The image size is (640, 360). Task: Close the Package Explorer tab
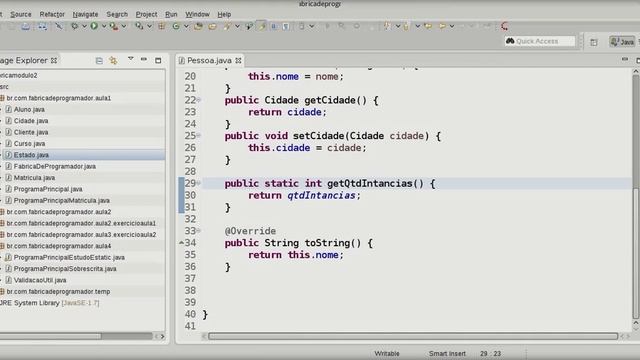pyautogui.click(x=54, y=60)
